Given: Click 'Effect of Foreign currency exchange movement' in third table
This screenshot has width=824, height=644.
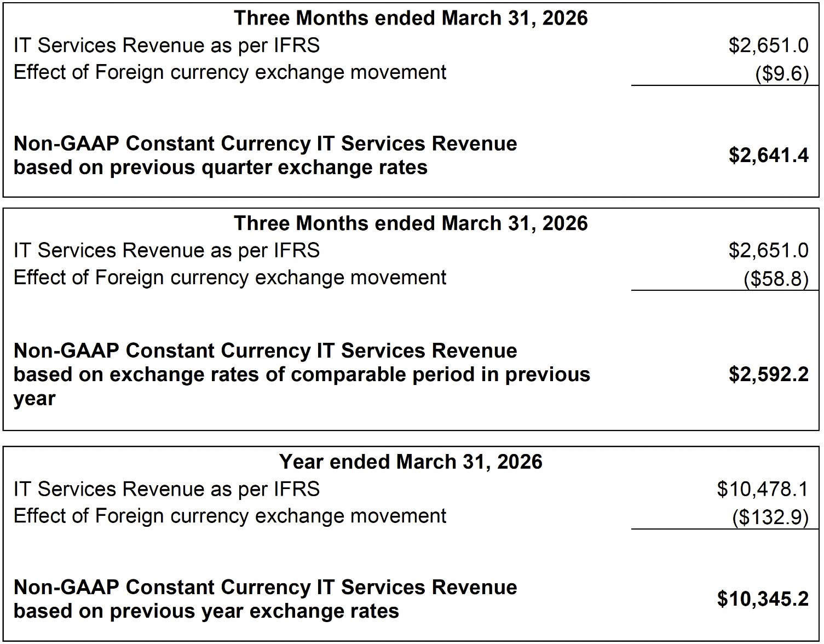Looking at the screenshot, I should (230, 516).
